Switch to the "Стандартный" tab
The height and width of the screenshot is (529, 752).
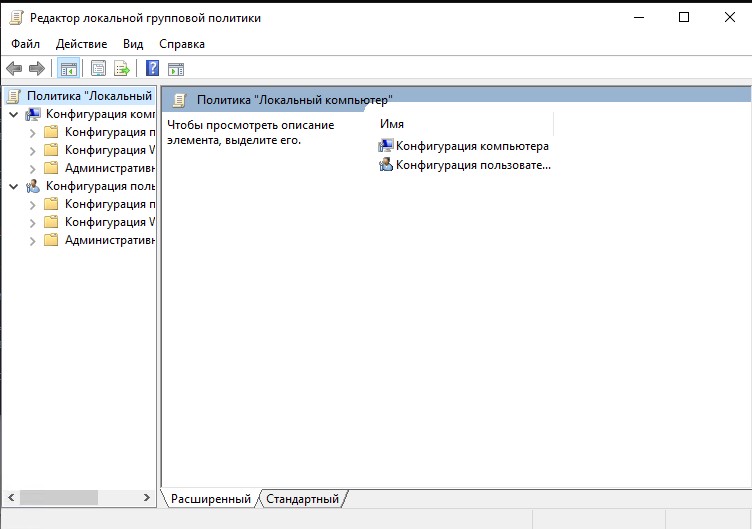[x=302, y=499]
